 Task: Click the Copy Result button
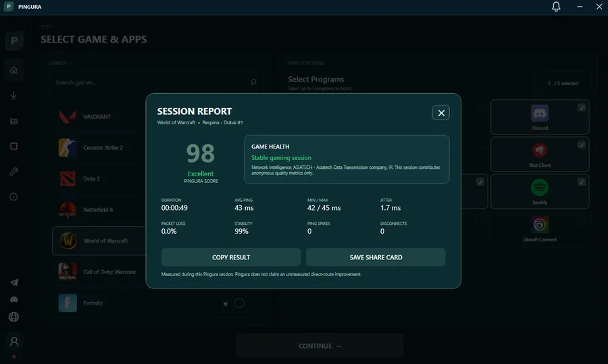click(x=231, y=257)
